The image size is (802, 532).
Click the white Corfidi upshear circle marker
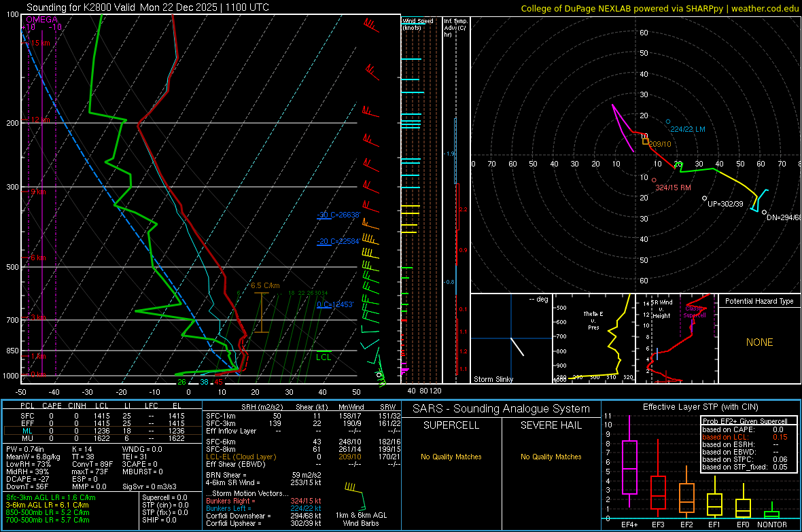(x=704, y=198)
